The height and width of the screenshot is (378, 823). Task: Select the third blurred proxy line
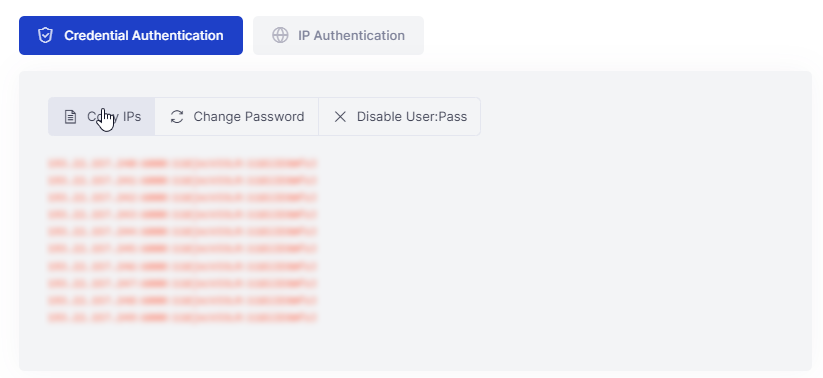(x=183, y=198)
